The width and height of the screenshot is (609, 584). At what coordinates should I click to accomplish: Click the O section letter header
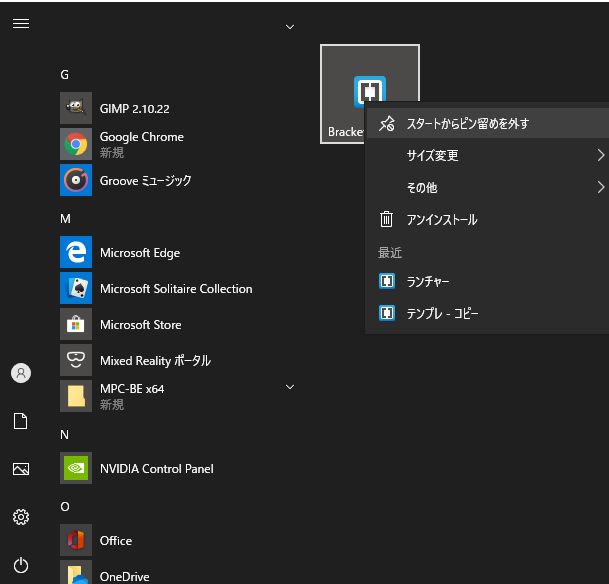point(65,507)
